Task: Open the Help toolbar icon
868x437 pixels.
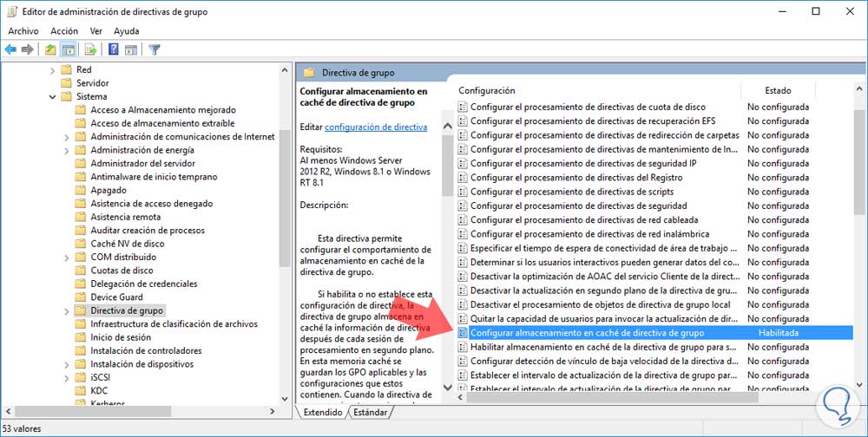Action: (114, 49)
